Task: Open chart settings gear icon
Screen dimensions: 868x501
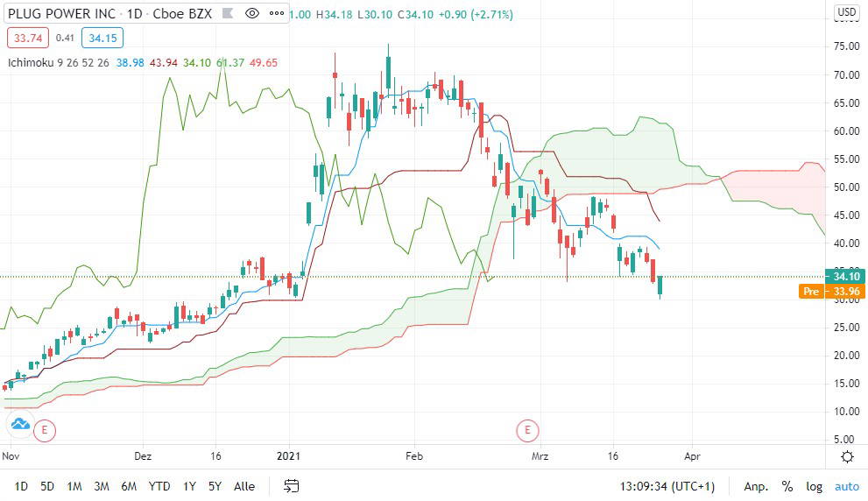Action: [847, 456]
